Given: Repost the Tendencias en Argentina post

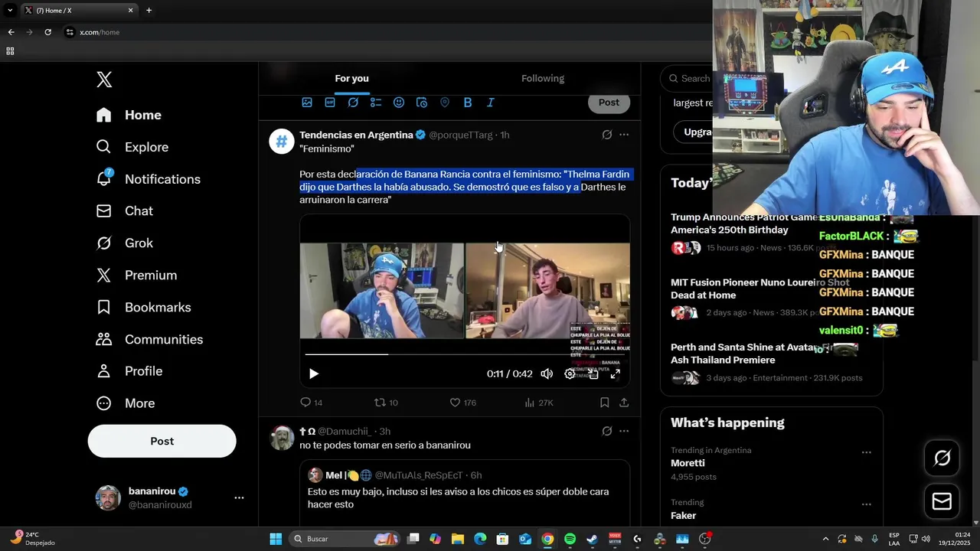Looking at the screenshot, I should [386, 403].
